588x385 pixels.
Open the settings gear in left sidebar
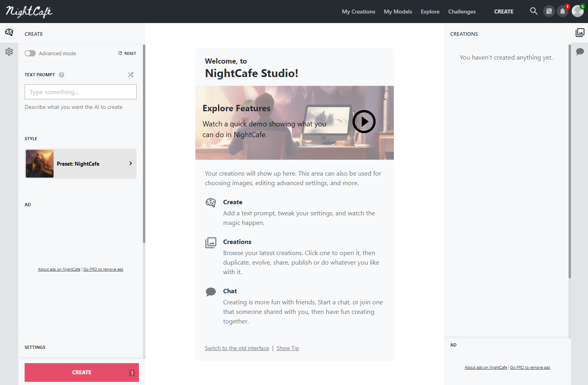tap(9, 52)
